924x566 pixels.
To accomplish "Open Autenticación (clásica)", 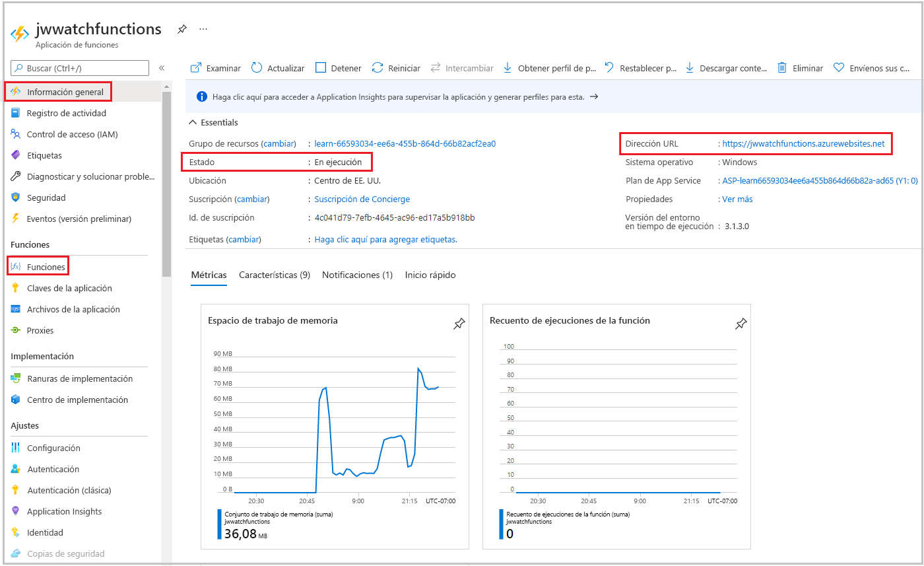I will coord(69,490).
